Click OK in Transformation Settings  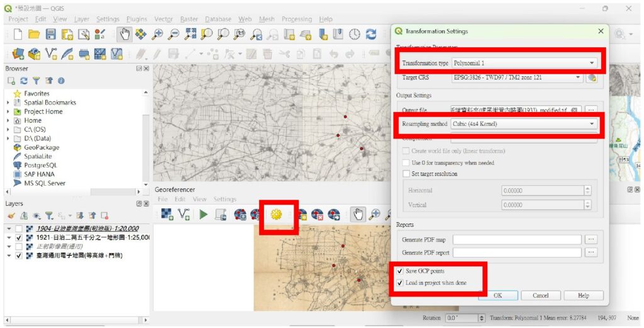[497, 295]
